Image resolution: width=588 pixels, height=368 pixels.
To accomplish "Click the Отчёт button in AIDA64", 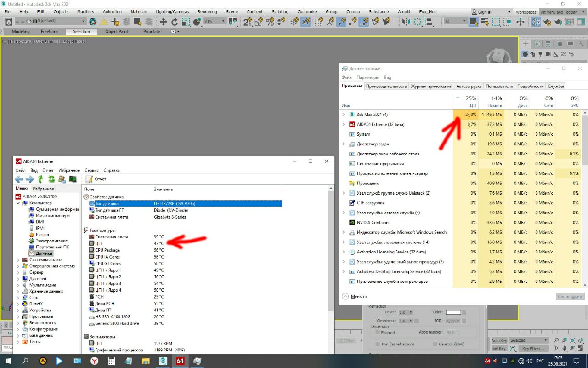I will click(96, 179).
